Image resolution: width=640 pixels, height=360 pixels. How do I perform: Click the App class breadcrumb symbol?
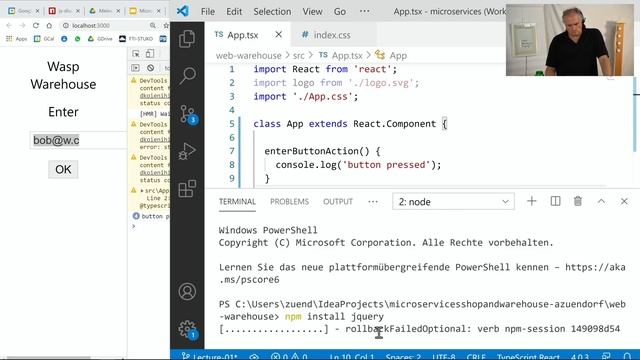click(x=391, y=56)
